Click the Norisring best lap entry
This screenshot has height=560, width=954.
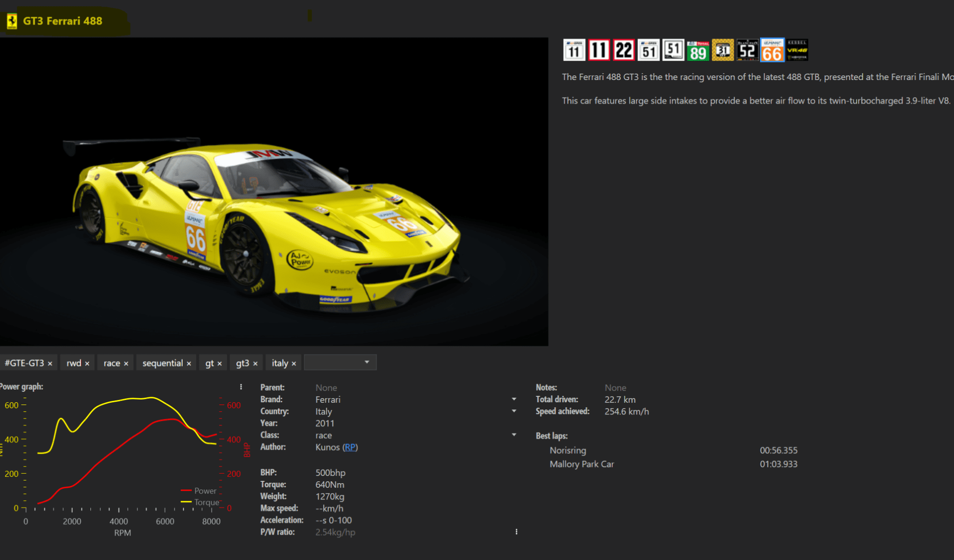pos(568,450)
